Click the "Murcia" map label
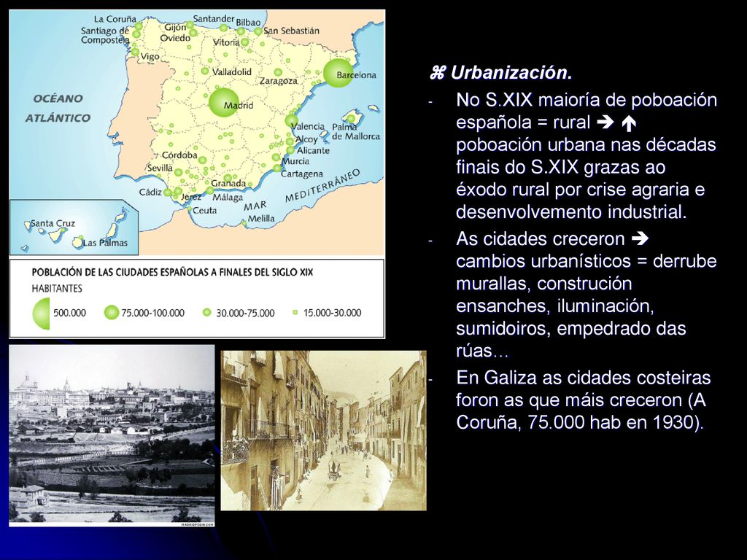This screenshot has height=560, width=747. [295, 161]
